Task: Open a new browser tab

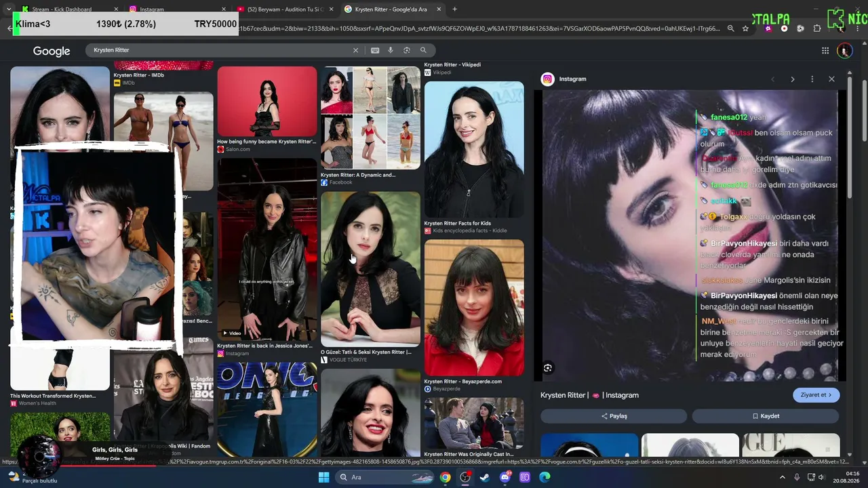Action: (454, 9)
